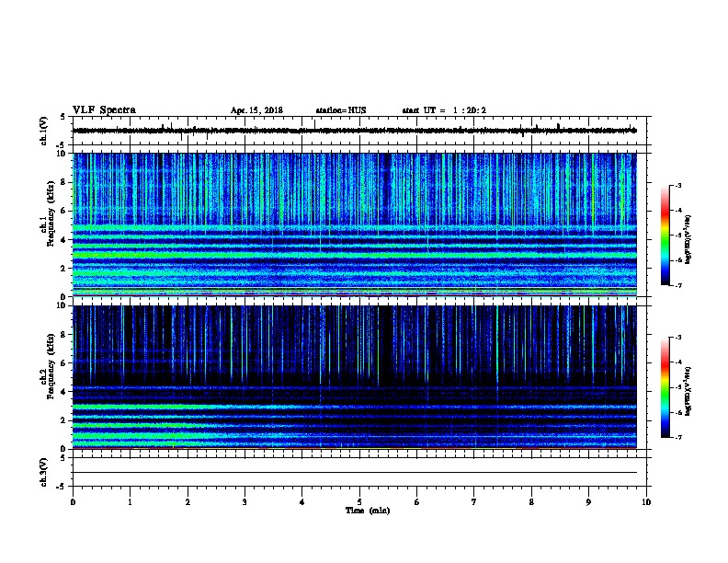This screenshot has width=728, height=563.
Task: Click time axis tick label "6"
Action: pyautogui.click(x=417, y=502)
